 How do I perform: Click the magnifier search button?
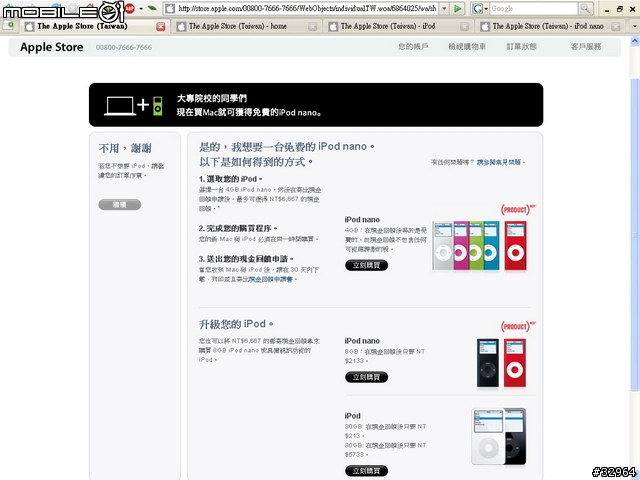coord(585,8)
